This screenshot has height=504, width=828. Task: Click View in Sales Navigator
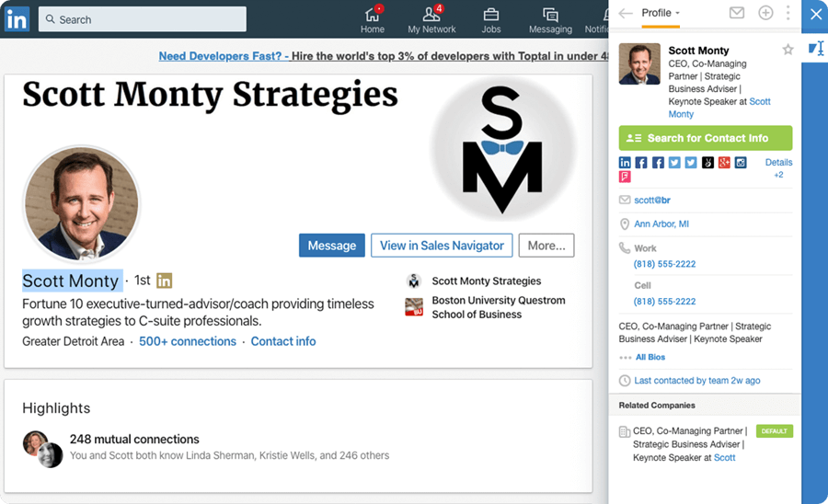pos(442,246)
